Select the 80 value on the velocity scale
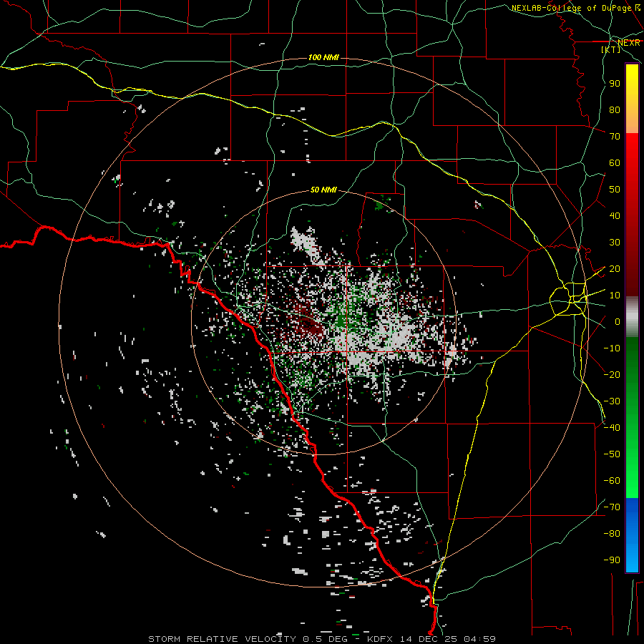 pos(615,109)
